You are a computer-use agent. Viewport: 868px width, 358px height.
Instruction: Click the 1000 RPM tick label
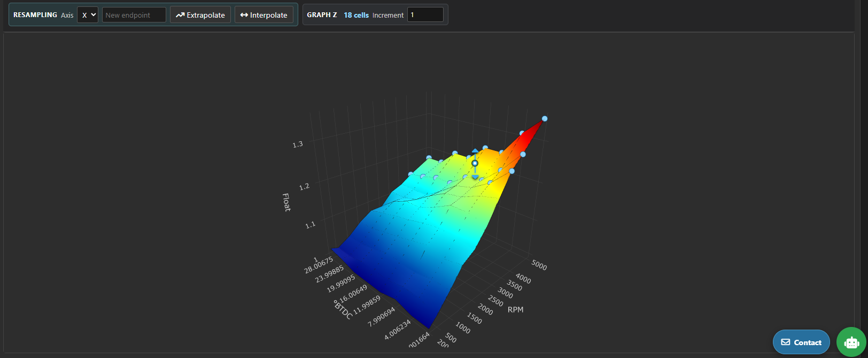(x=462, y=329)
